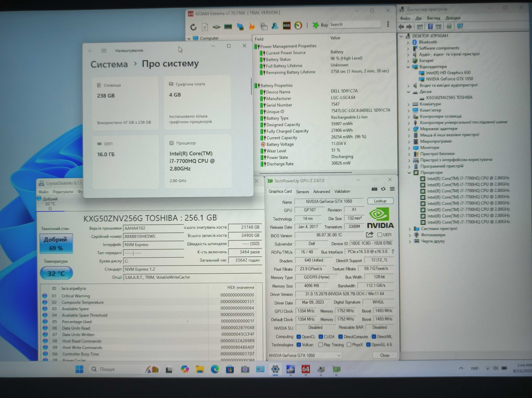
Task: Click Device Manager forward arrow toolbar icon
Action: point(409,27)
